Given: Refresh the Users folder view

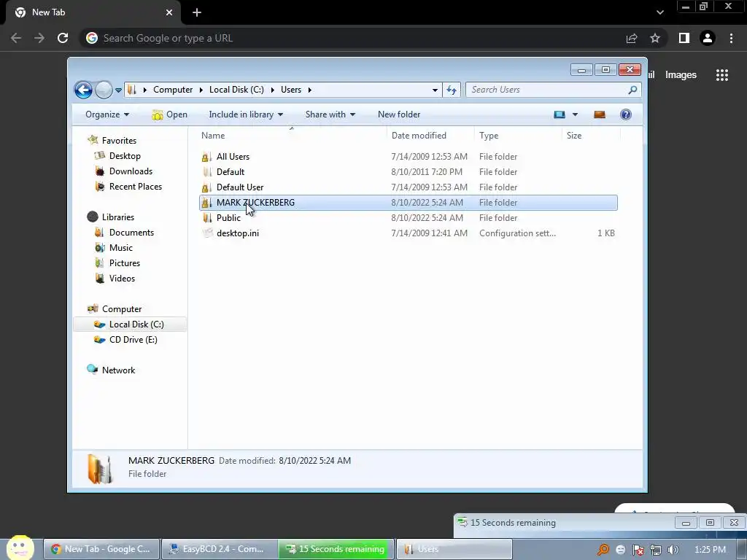Looking at the screenshot, I should [x=451, y=90].
